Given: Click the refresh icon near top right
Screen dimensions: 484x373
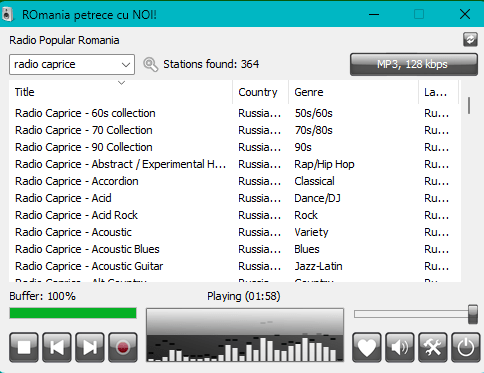Looking at the screenshot, I should [470, 40].
